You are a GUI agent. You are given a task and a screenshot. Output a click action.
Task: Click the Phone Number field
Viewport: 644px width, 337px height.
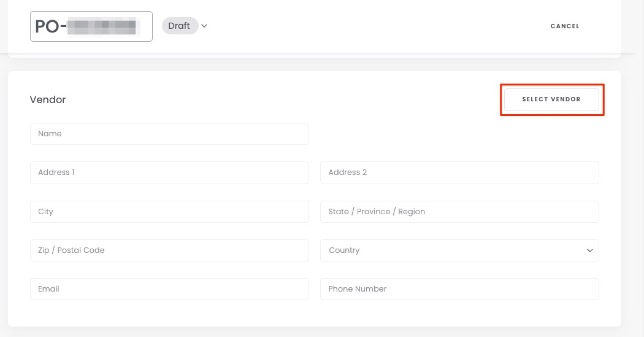click(459, 289)
